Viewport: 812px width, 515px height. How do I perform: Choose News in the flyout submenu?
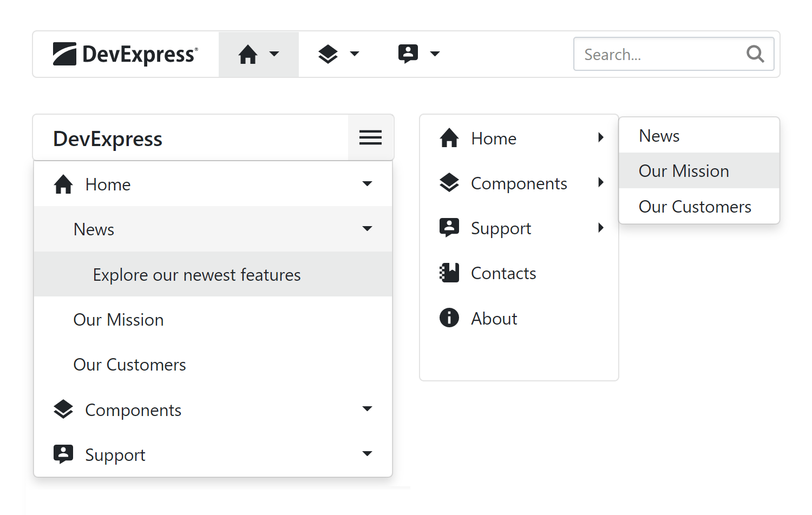[659, 136]
